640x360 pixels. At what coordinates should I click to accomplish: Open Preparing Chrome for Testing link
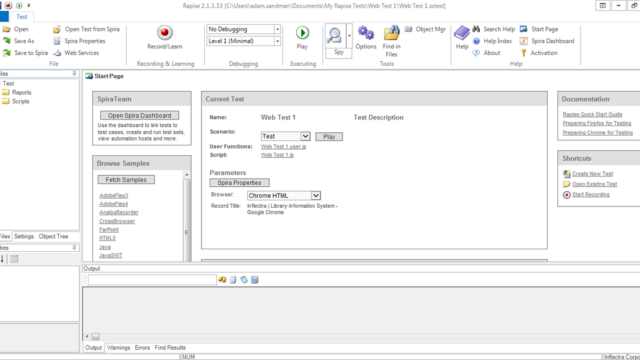point(598,133)
